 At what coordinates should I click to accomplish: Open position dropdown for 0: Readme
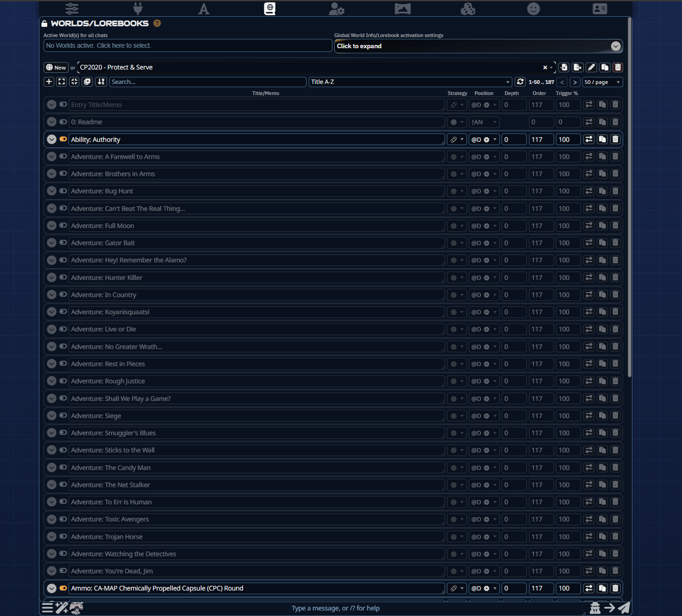[x=484, y=122]
